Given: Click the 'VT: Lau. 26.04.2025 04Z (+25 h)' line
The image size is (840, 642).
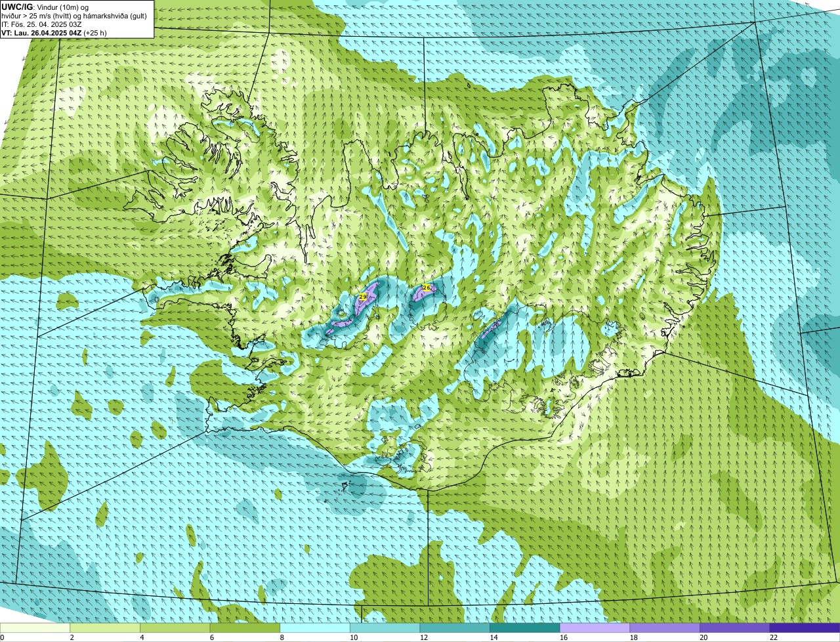Looking at the screenshot, I should (54, 33).
